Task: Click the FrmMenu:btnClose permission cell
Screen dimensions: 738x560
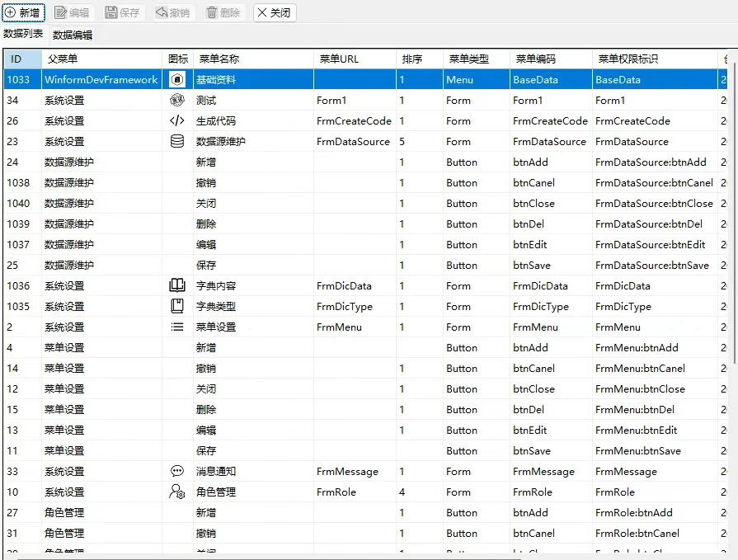Action: [x=655, y=388]
